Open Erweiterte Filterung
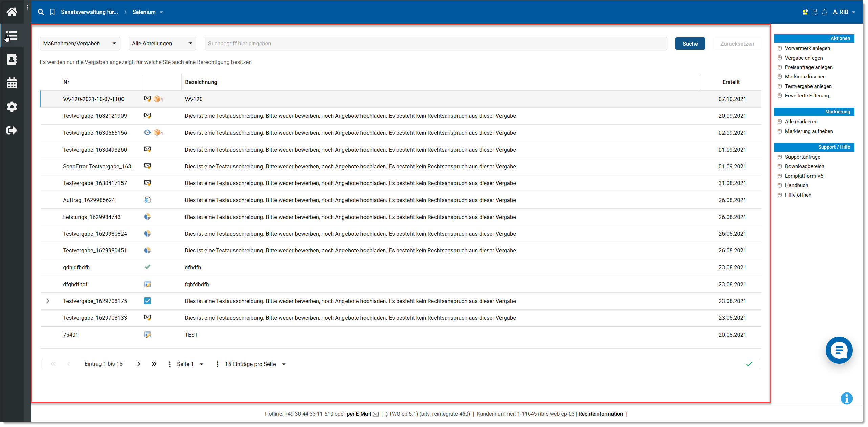 pos(806,96)
